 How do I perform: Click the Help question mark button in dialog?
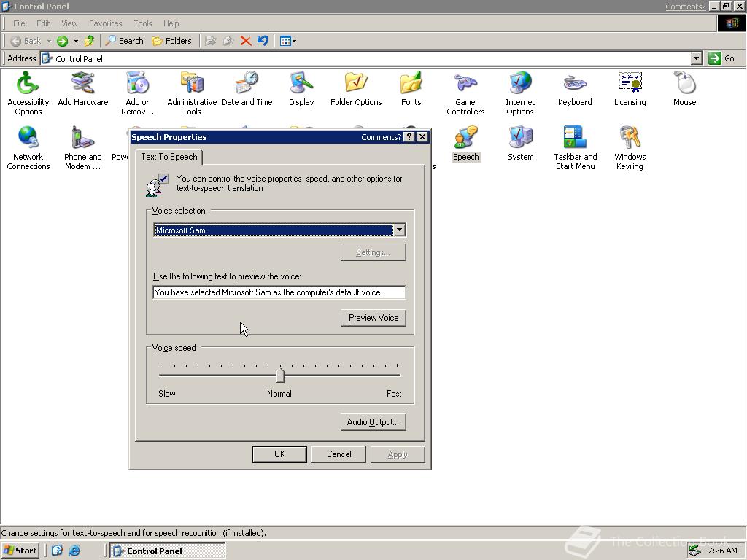coord(409,137)
